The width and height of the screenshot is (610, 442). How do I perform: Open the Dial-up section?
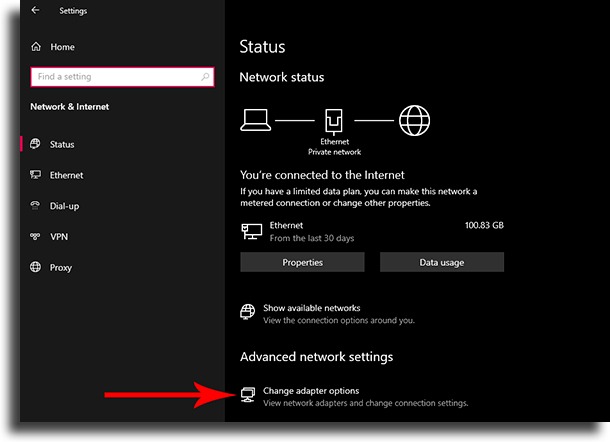coord(64,206)
